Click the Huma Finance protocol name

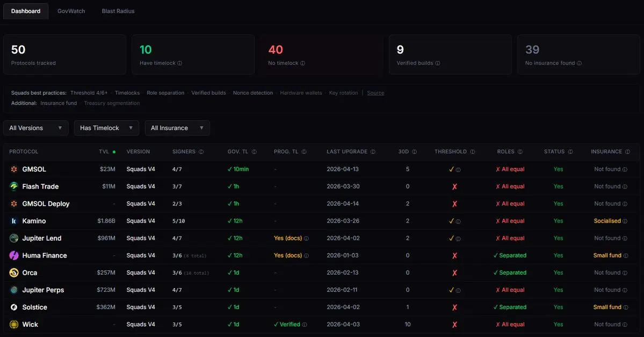point(45,256)
